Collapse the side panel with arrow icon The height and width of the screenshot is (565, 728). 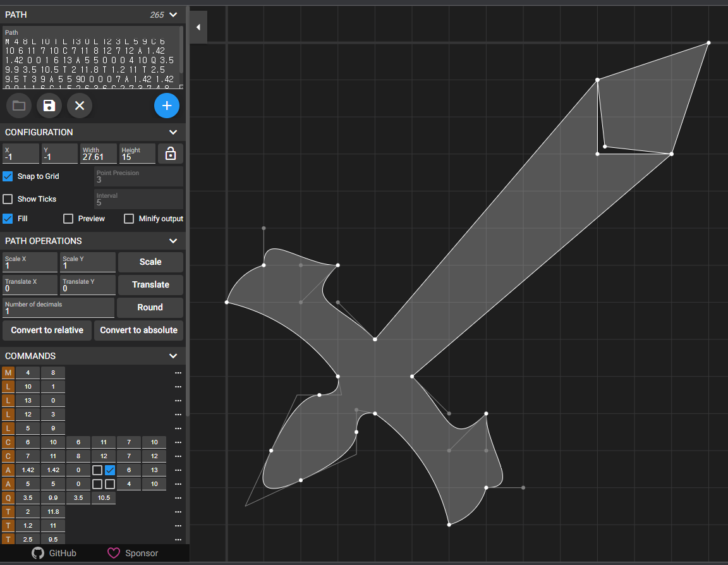coord(198,27)
